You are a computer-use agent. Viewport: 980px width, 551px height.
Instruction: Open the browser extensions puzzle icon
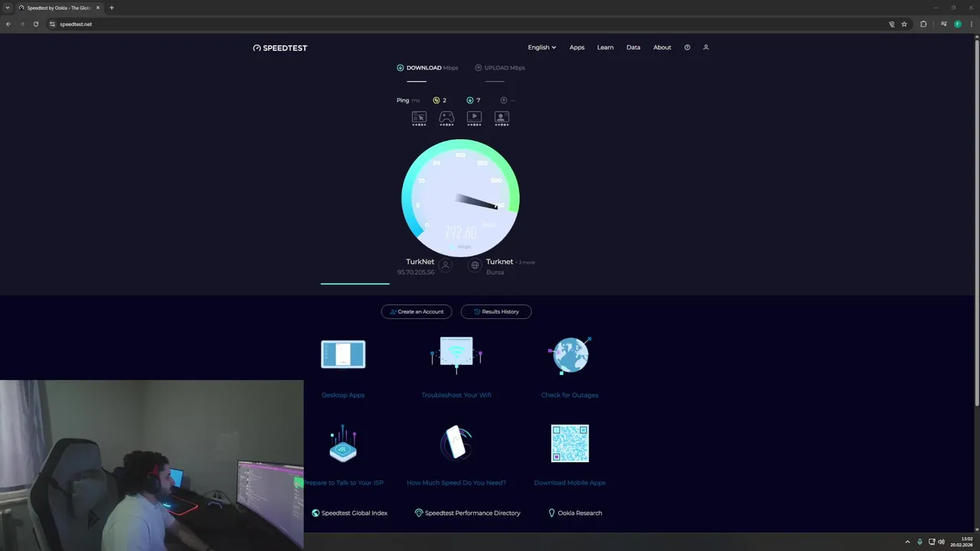[x=923, y=24]
